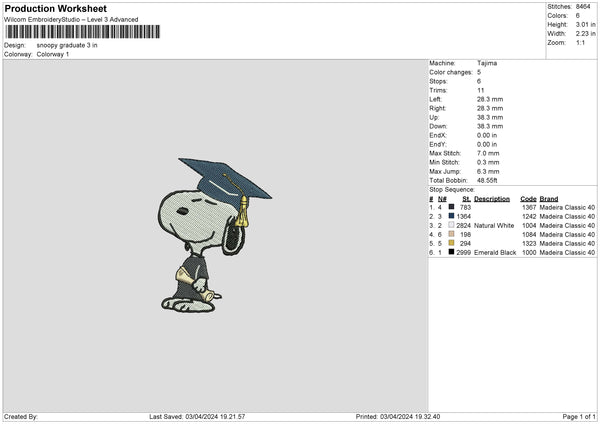Click the 'St.' column header

[466, 199]
